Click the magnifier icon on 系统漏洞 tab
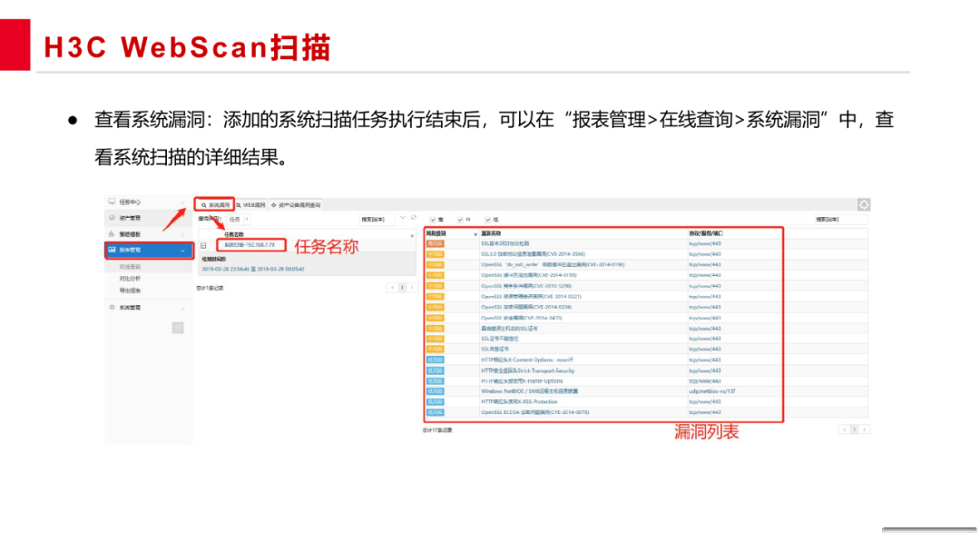 [x=204, y=205]
